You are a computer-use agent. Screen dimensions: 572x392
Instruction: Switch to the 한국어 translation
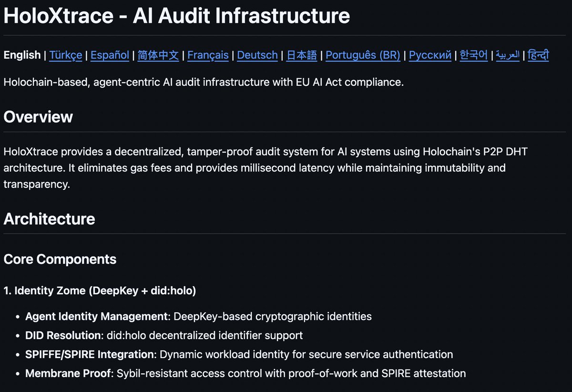pos(473,55)
